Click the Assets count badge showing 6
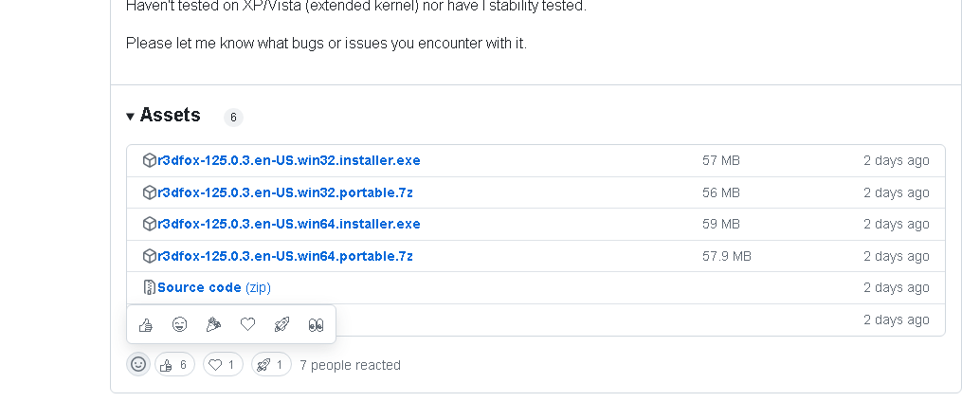 (233, 118)
